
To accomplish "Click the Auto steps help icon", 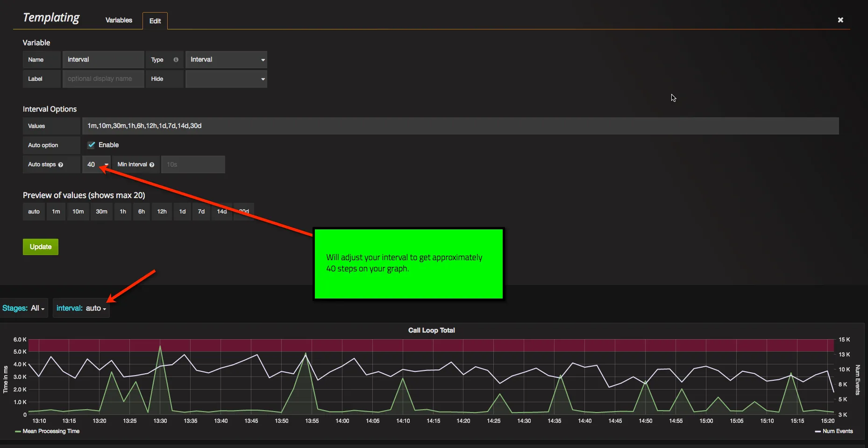I will tap(61, 164).
